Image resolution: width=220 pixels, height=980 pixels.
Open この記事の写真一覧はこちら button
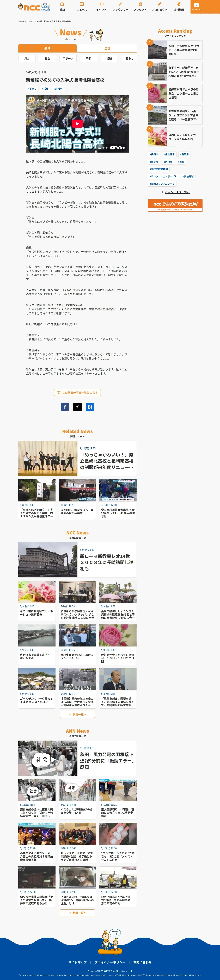(x=77, y=393)
